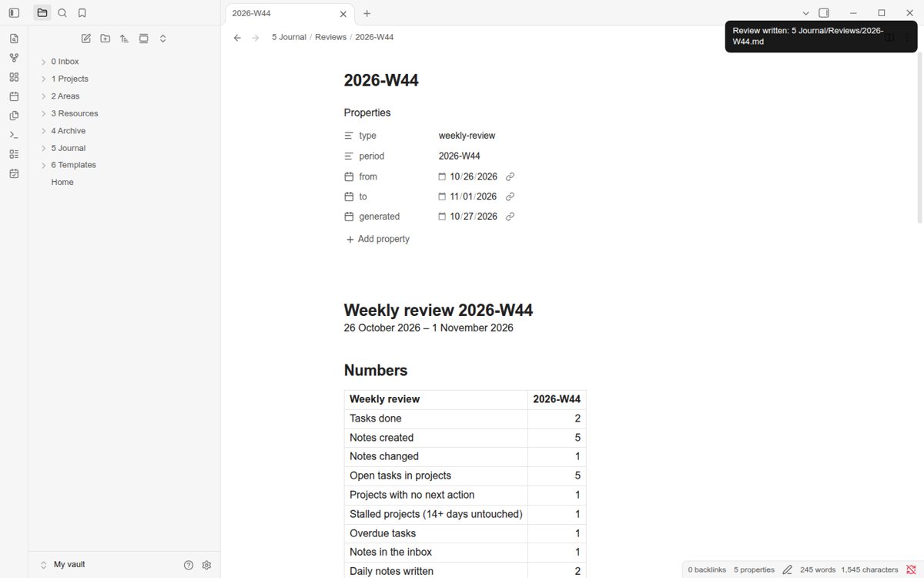Open settings via the gear icon
Screen dimensions: 924x578
[206, 565]
